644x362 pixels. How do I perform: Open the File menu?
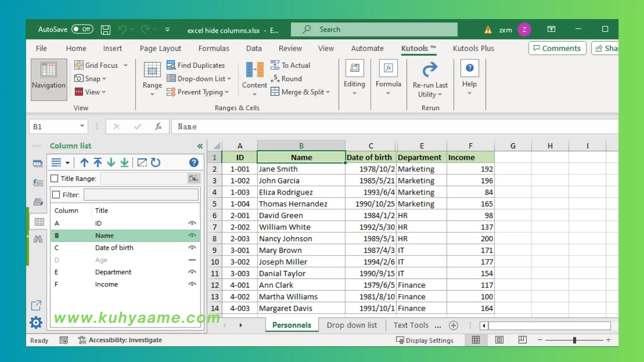(x=41, y=48)
